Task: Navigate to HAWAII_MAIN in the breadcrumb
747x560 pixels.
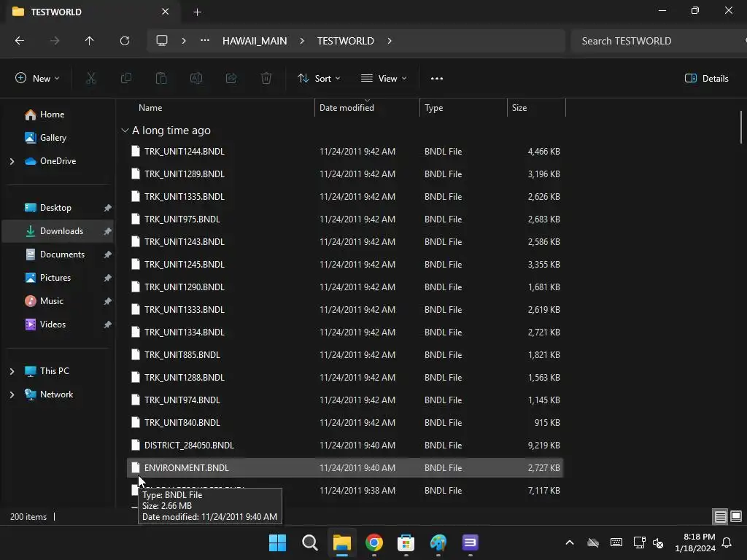Action: click(255, 41)
